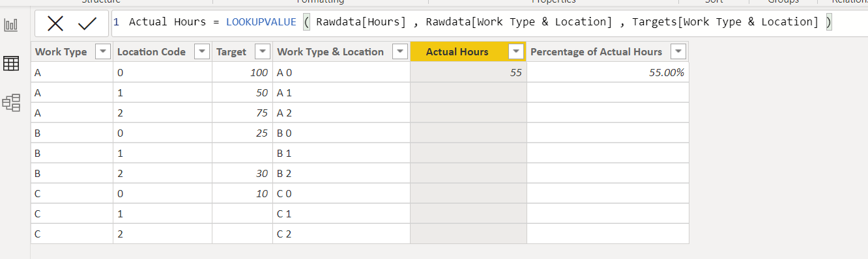The width and height of the screenshot is (868, 259).
Task: Click the Target cell showing 25
Action: (x=242, y=133)
